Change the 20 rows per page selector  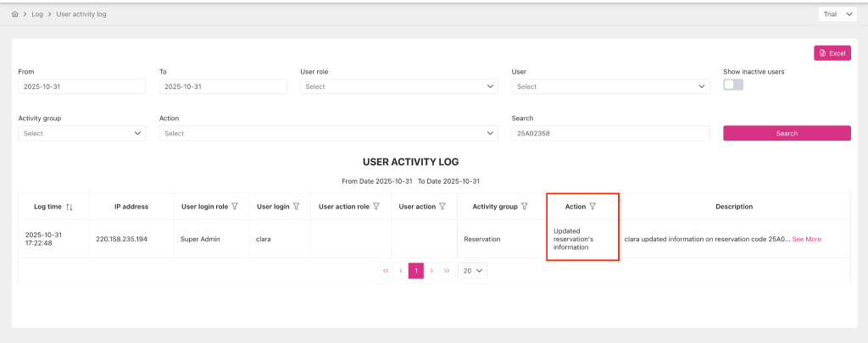tap(472, 270)
